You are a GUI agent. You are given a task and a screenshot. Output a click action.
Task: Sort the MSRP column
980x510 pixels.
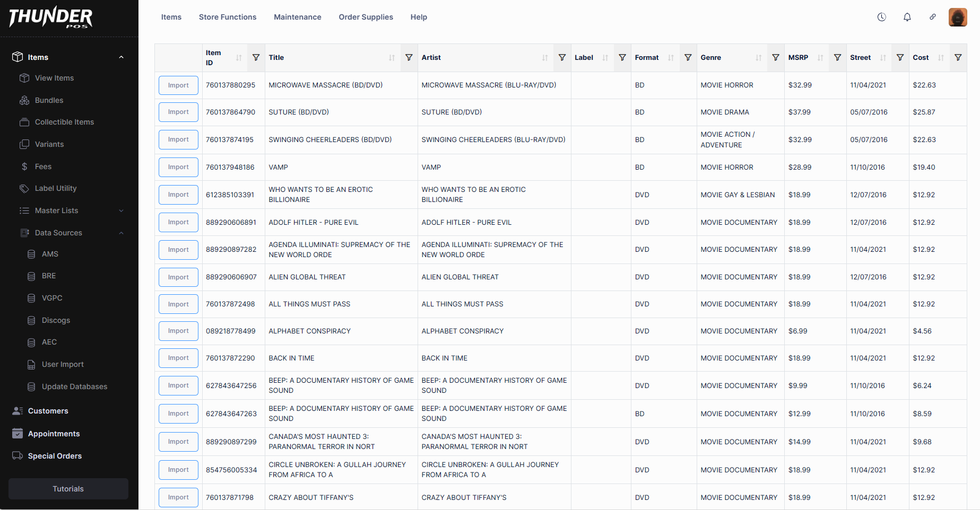[820, 58]
